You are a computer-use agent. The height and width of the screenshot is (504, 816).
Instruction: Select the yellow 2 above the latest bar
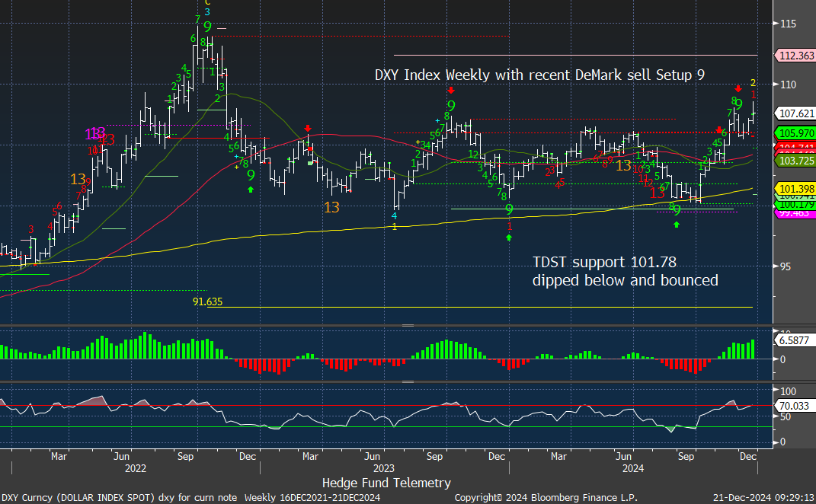[x=753, y=83]
